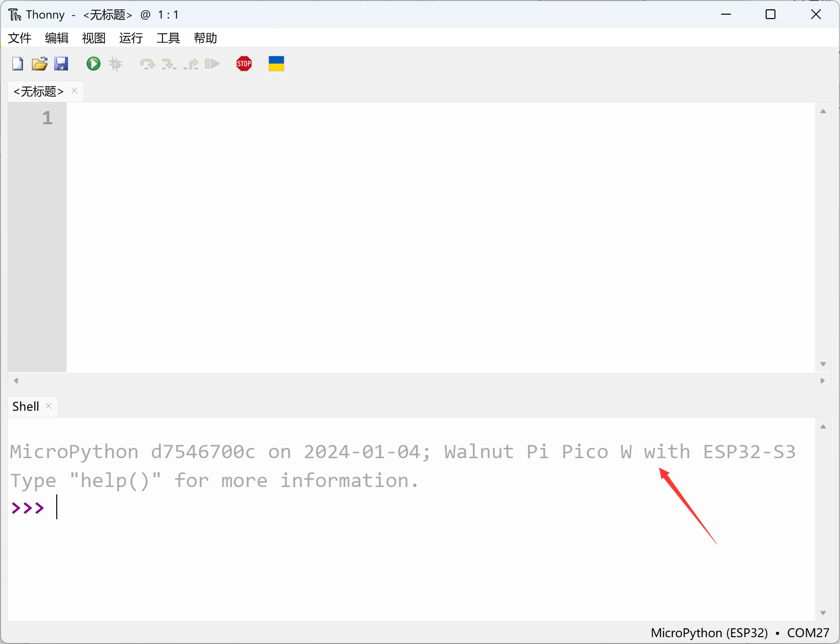
Task: Click the Ukraine flag icon
Action: [276, 64]
